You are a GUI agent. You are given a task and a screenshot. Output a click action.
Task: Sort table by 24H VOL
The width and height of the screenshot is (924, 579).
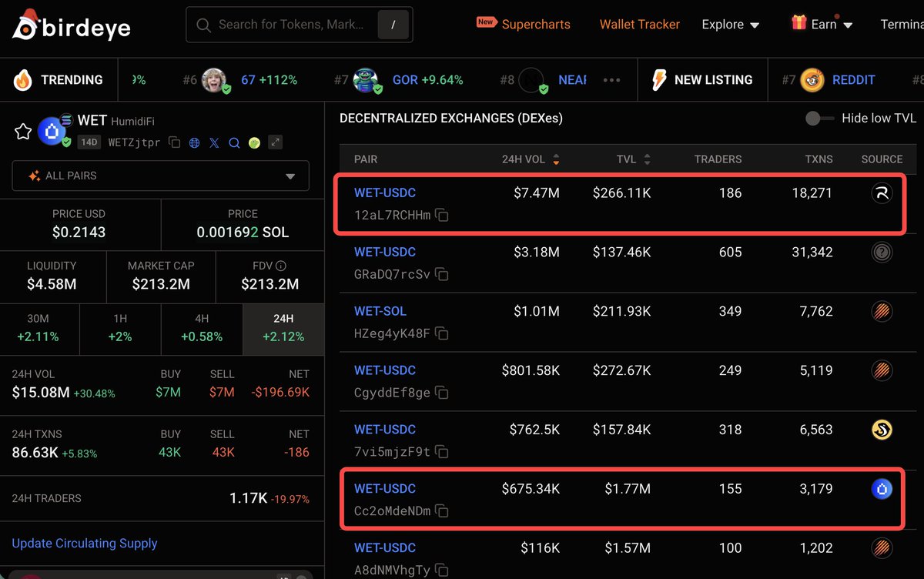point(531,159)
